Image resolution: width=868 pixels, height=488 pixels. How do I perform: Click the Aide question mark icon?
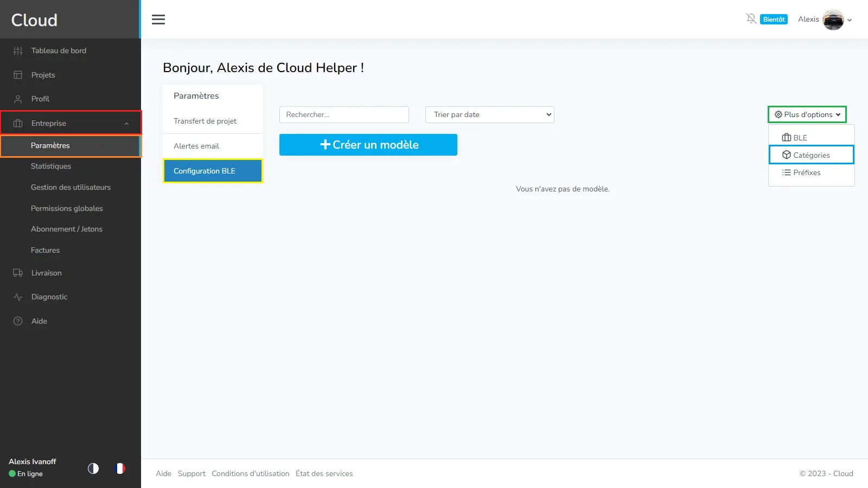point(18,321)
